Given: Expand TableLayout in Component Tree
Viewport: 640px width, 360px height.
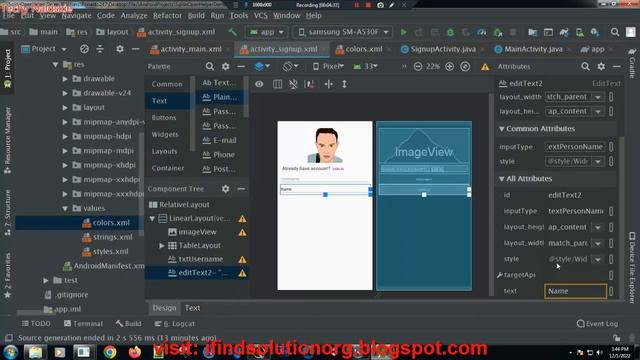Looking at the screenshot, I should tap(162, 245).
